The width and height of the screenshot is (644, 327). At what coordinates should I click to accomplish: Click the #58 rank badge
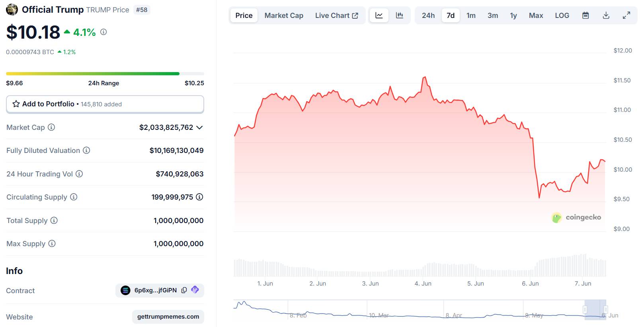coord(142,10)
